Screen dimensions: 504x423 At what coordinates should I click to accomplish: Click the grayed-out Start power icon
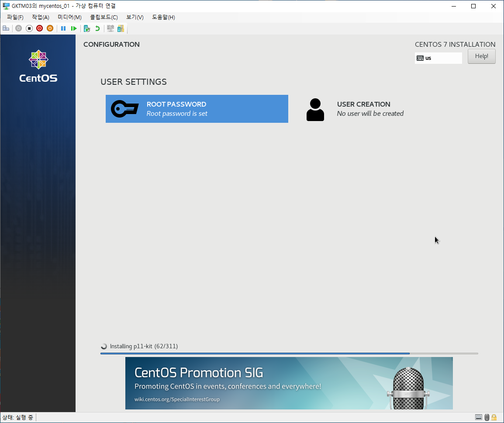click(x=19, y=28)
